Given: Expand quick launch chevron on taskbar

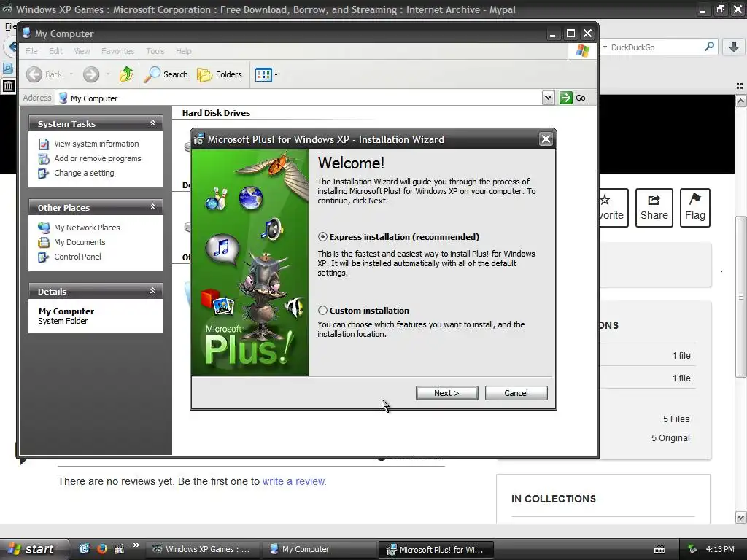Looking at the screenshot, I should pyautogui.click(x=136, y=545).
